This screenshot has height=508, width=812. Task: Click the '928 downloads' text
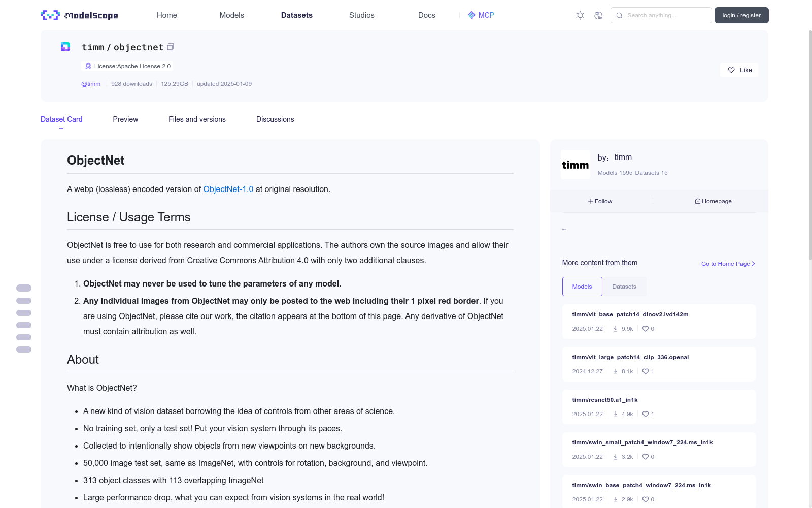point(131,84)
